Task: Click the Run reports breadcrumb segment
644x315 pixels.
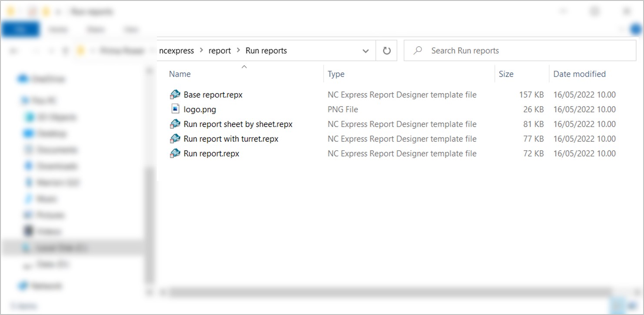Action: tap(266, 50)
